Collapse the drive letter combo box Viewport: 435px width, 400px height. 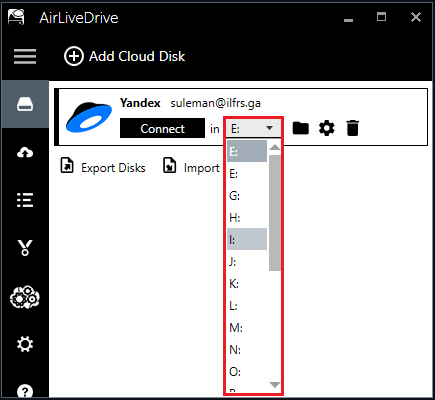coord(253,128)
